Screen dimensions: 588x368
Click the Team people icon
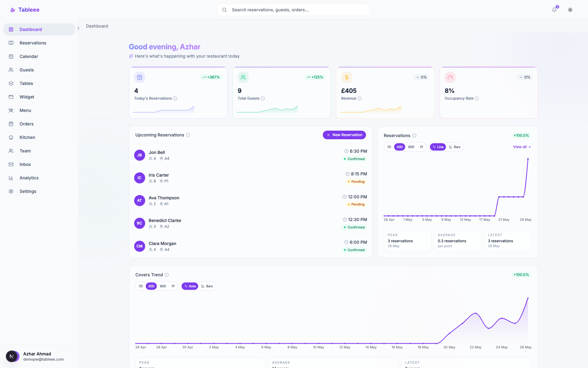11,151
